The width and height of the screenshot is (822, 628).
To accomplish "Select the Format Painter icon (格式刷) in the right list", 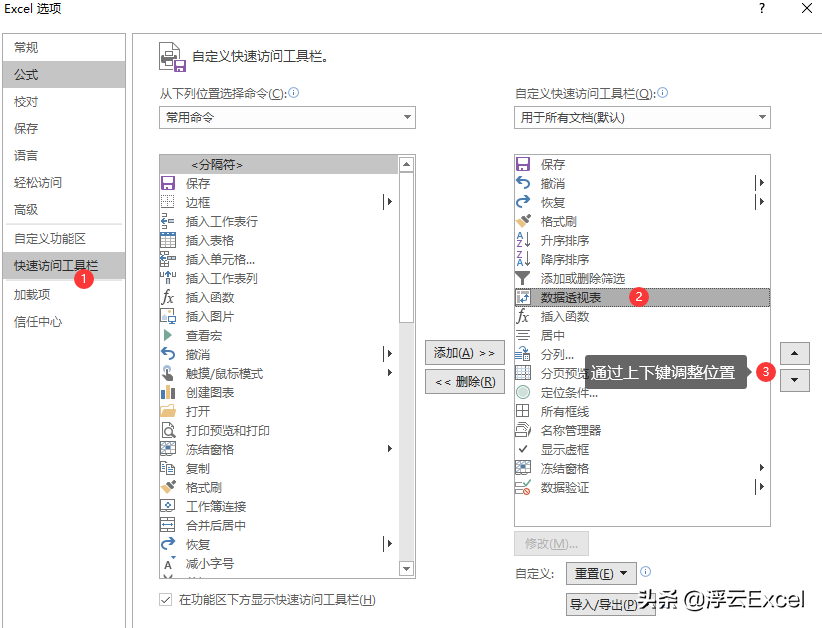I will coord(523,221).
